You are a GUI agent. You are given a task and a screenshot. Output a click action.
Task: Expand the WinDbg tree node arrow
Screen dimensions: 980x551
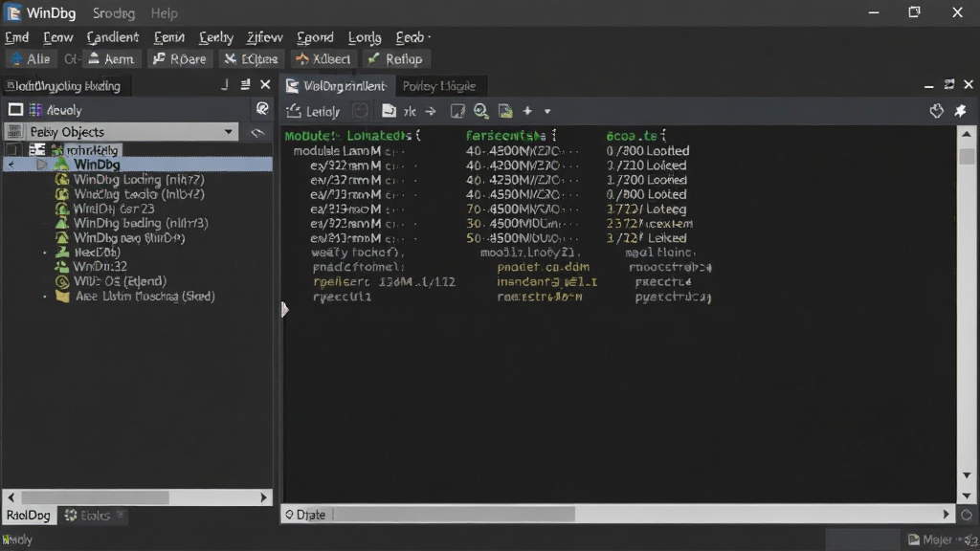[42, 165]
